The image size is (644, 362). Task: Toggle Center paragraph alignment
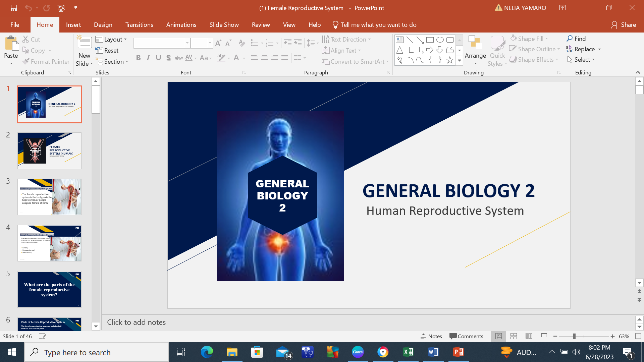265,58
